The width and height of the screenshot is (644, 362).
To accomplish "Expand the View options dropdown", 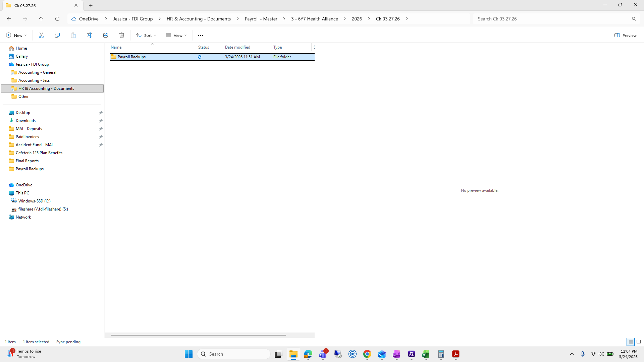I will pyautogui.click(x=176, y=35).
